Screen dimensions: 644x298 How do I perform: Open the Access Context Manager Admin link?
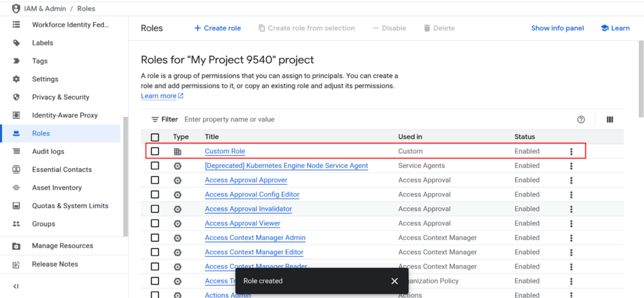click(x=255, y=238)
